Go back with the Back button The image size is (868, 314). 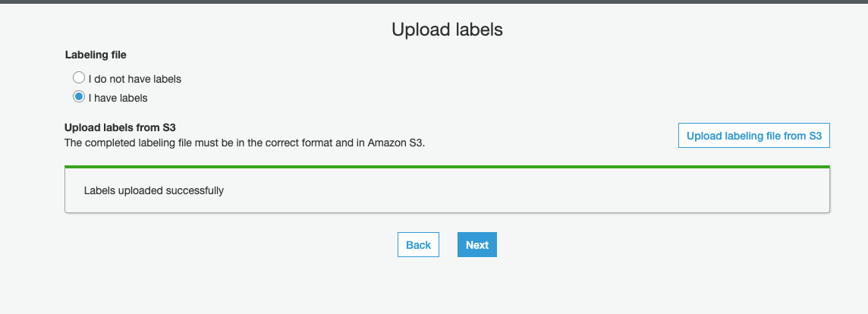[x=418, y=245]
